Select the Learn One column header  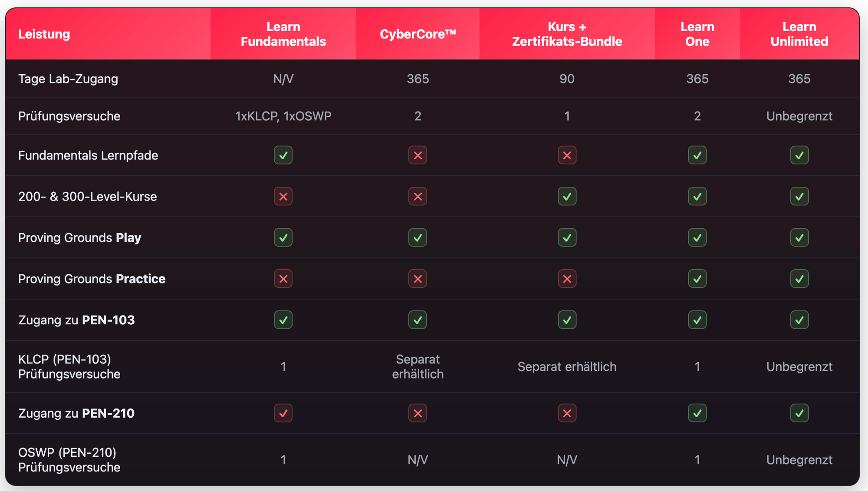[x=697, y=34]
